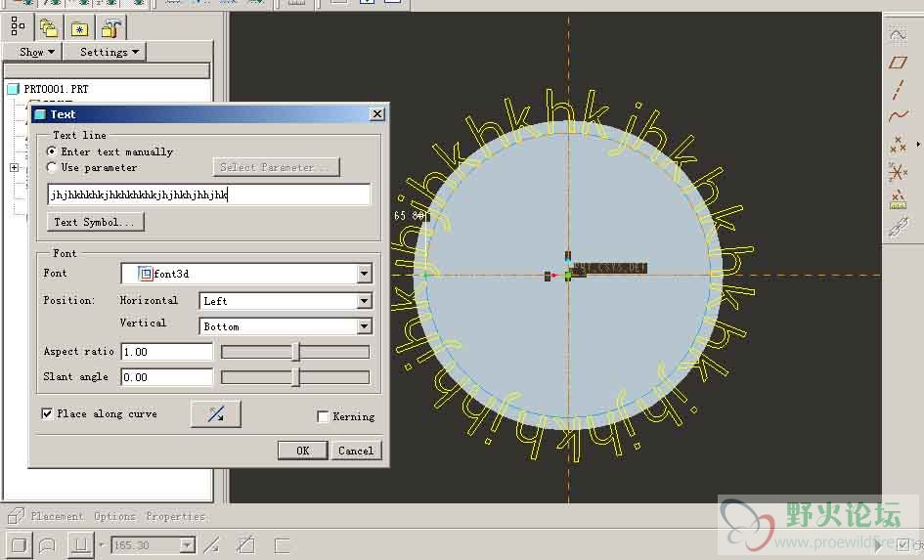Viewport: 924px width, 560px height.
Task: Expand the Datum Point tool flyout arrow
Action: pyautogui.click(x=918, y=145)
